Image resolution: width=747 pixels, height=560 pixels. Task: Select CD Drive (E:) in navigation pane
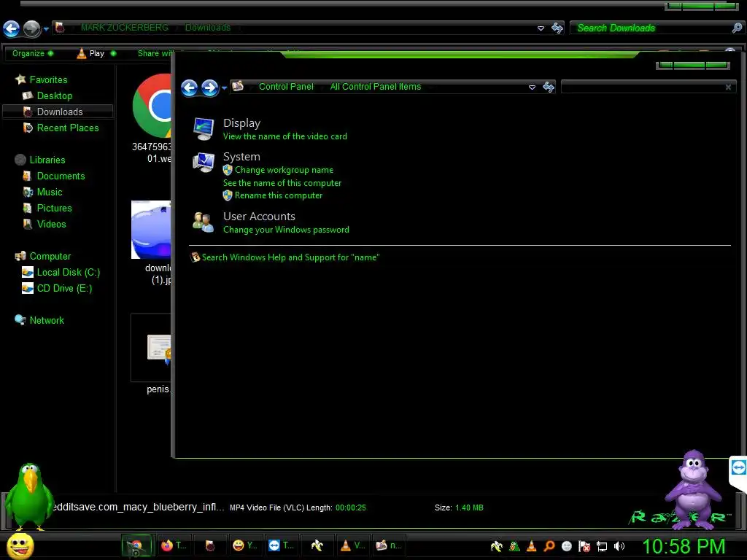coord(64,288)
